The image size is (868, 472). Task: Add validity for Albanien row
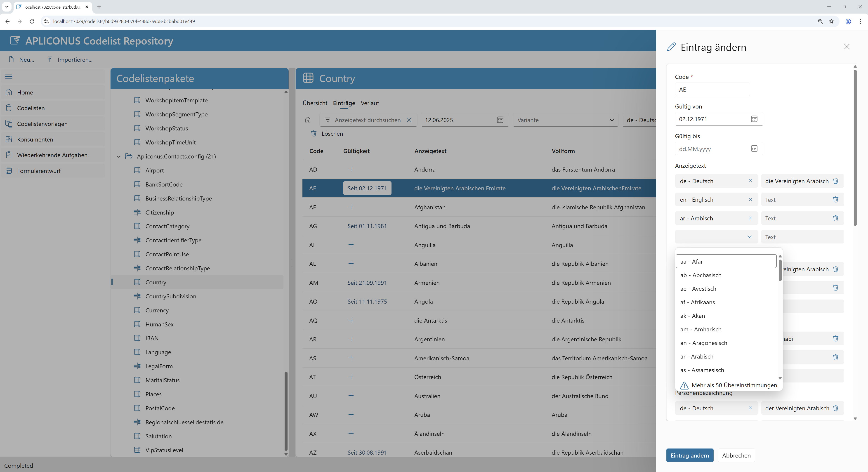pos(351,263)
